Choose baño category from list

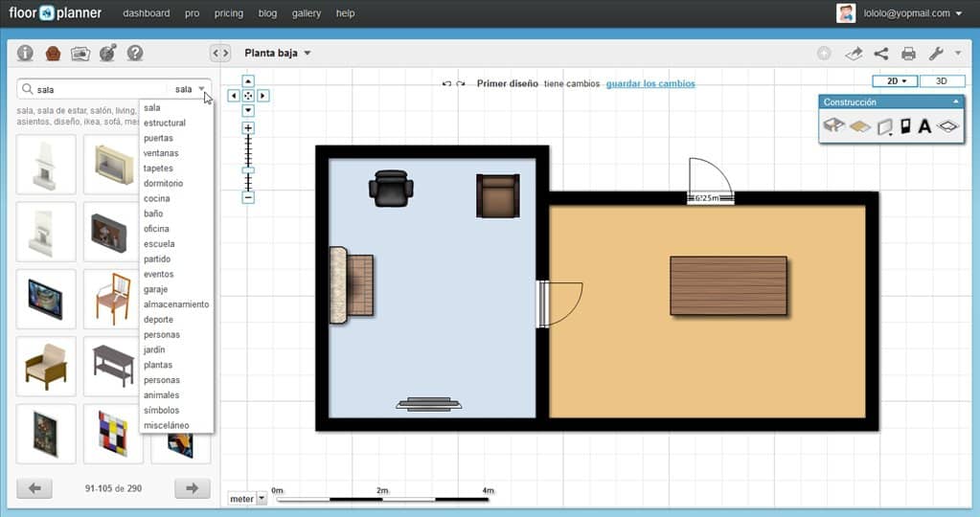pos(153,214)
